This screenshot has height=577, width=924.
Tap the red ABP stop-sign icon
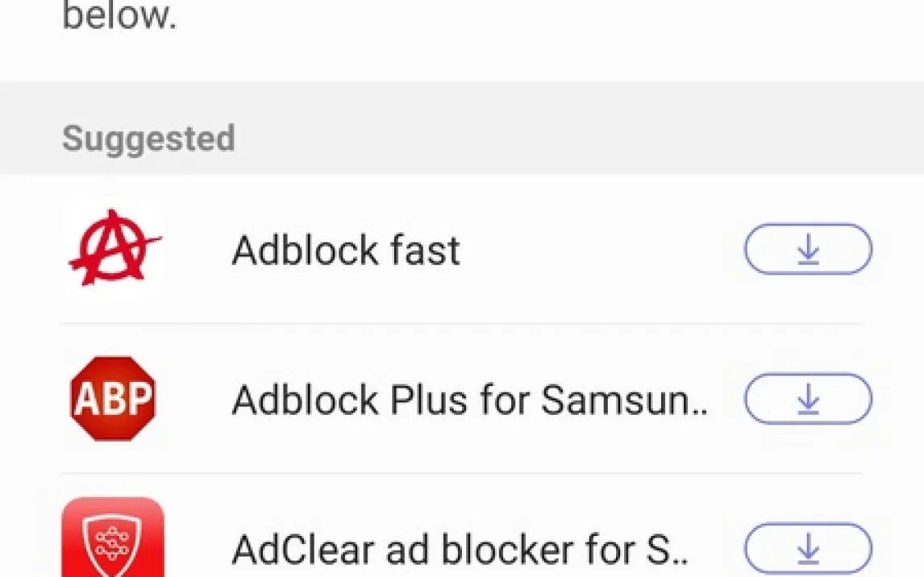coord(113,399)
